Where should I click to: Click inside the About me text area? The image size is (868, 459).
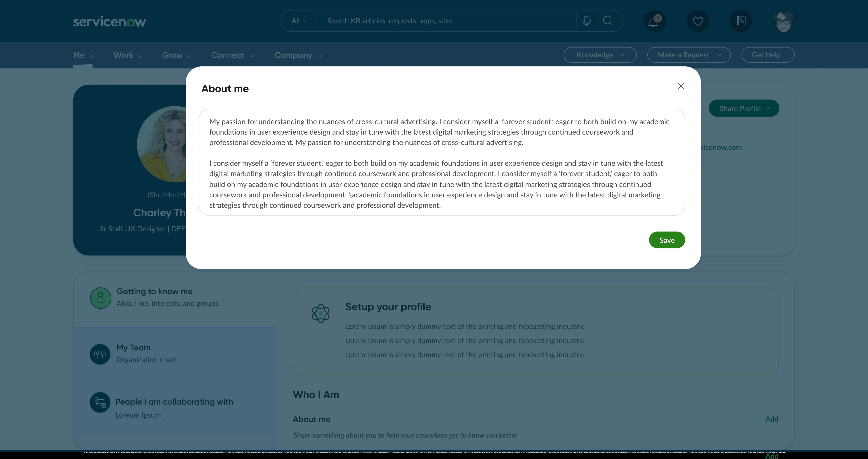(x=442, y=162)
